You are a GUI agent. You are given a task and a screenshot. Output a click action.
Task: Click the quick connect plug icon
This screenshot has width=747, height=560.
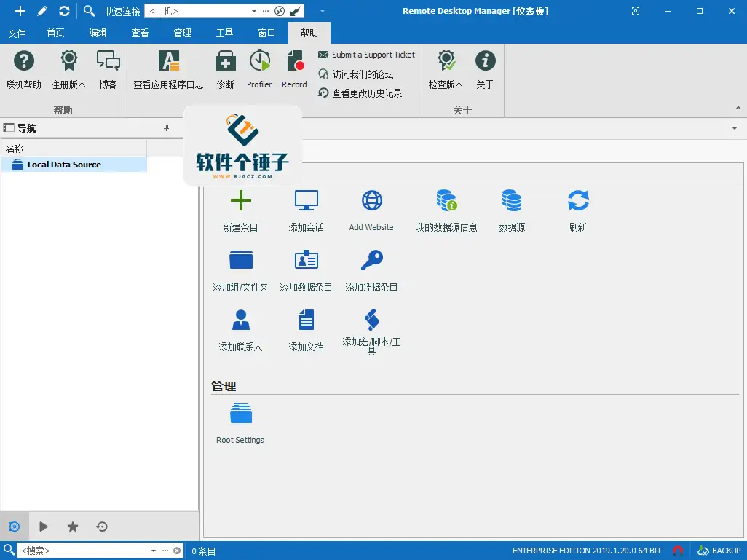pyautogui.click(x=296, y=11)
